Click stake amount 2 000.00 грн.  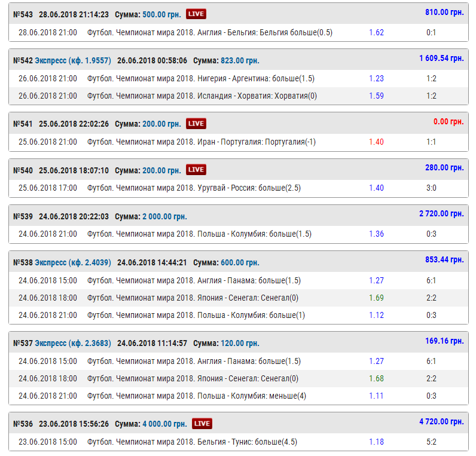[x=164, y=216]
